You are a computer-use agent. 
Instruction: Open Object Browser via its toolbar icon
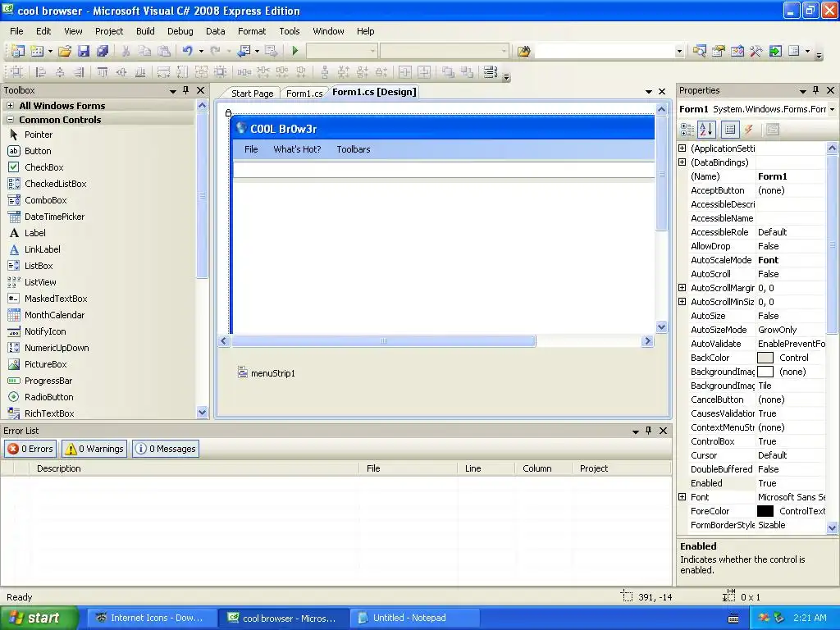(x=737, y=51)
